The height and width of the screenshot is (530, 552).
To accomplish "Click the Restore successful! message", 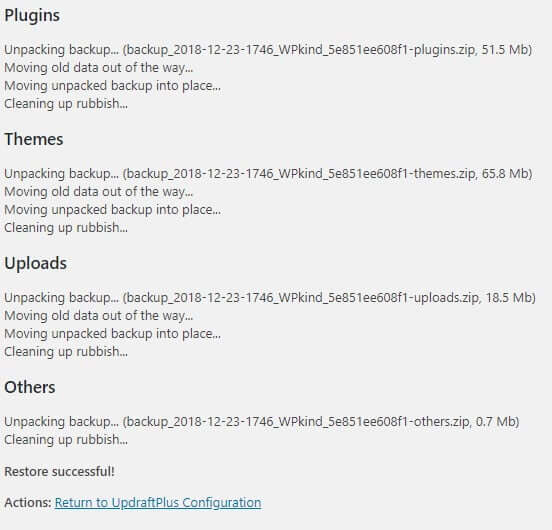I will point(59,472).
